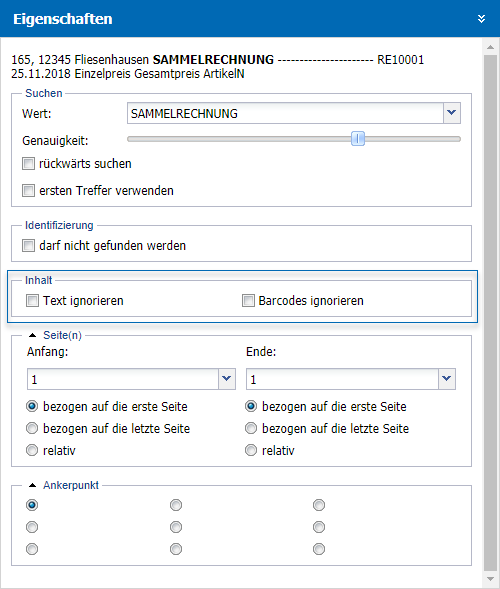Tick darf nicht gefunden werden
The height and width of the screenshot is (589, 500).
point(29,246)
